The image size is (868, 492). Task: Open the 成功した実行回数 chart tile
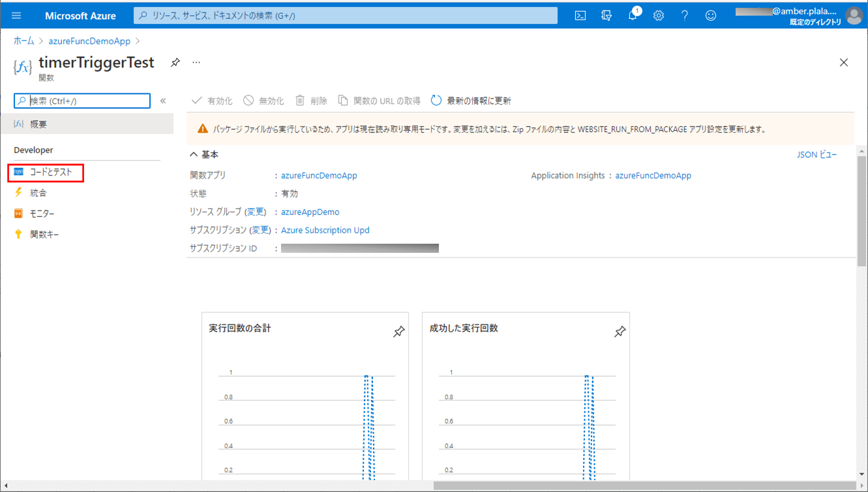point(526,398)
